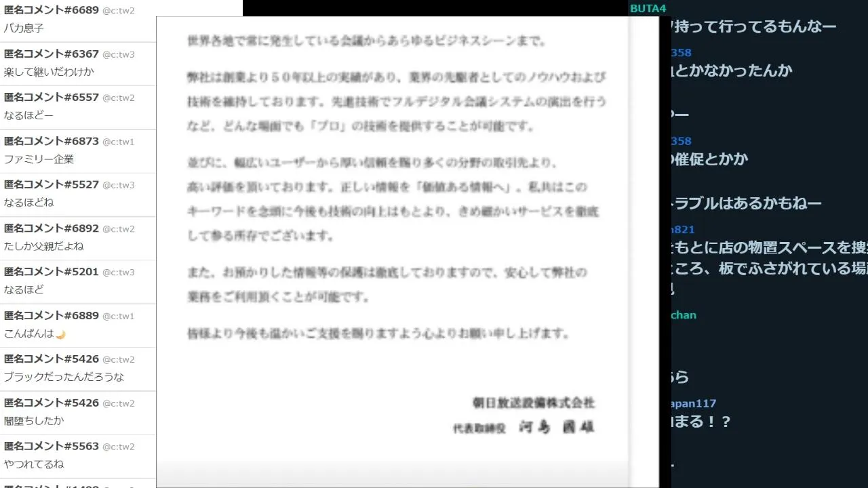Click the chat message ending まる！？
Viewport: 868px width, 488px height.
coord(701,422)
